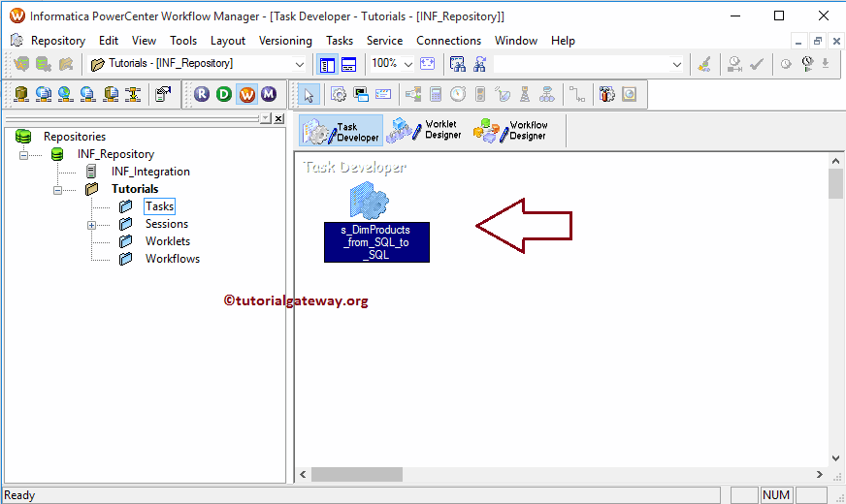This screenshot has height=504, width=846.
Task: Select the arrow pointer tool
Action: point(309,95)
